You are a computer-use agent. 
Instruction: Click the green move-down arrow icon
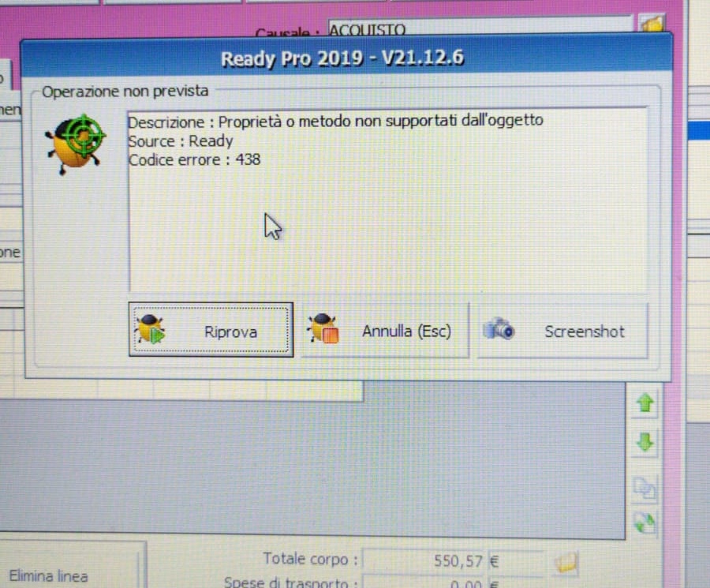pyautogui.click(x=645, y=442)
